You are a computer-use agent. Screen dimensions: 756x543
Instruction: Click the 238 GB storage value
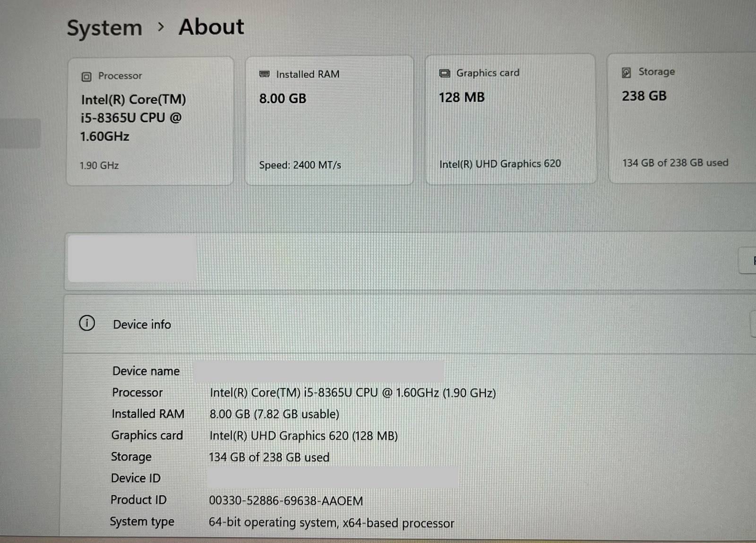point(644,96)
